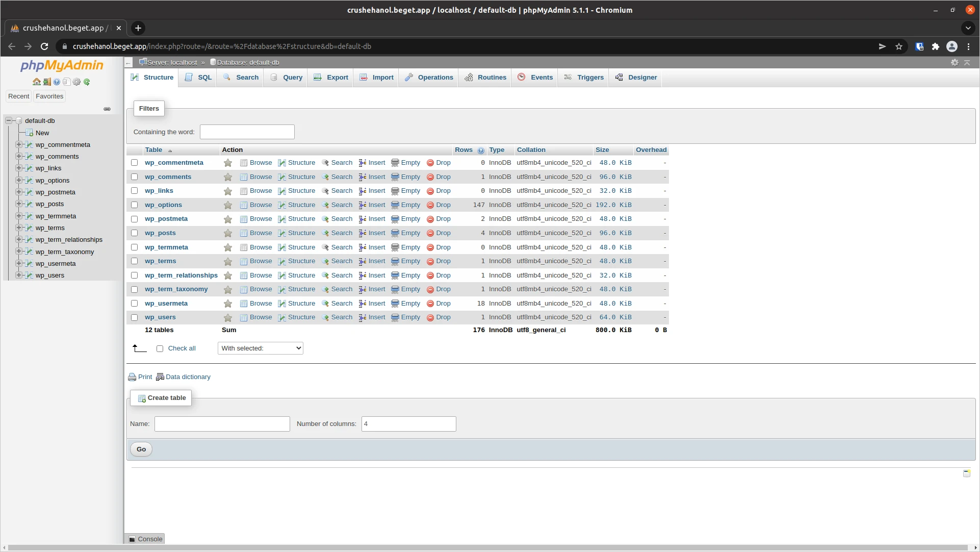
Task: Click the link with main panel icon
Action: point(107,109)
